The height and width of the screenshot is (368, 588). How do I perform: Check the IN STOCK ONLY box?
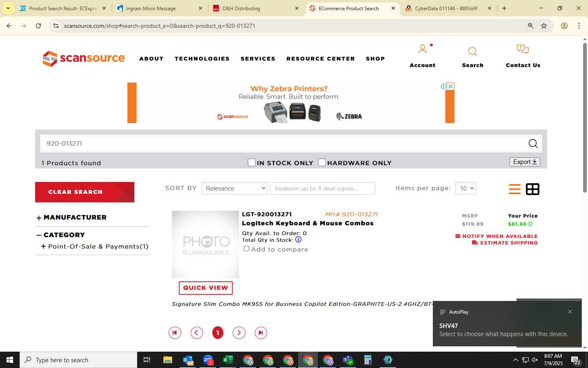pyautogui.click(x=252, y=163)
